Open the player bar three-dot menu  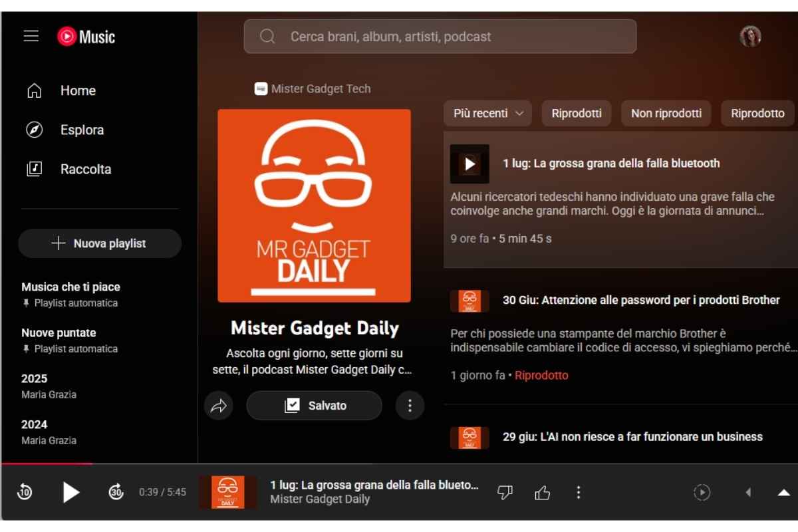point(579,492)
